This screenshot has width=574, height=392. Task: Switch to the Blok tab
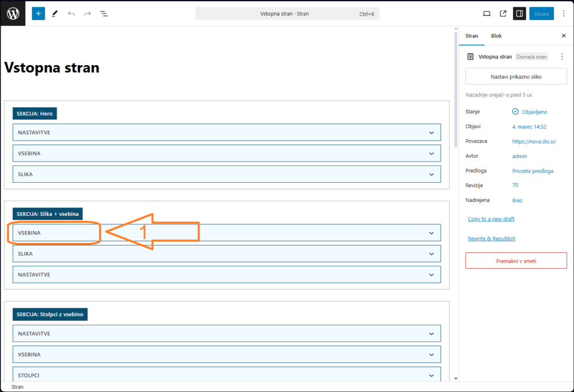(x=496, y=36)
